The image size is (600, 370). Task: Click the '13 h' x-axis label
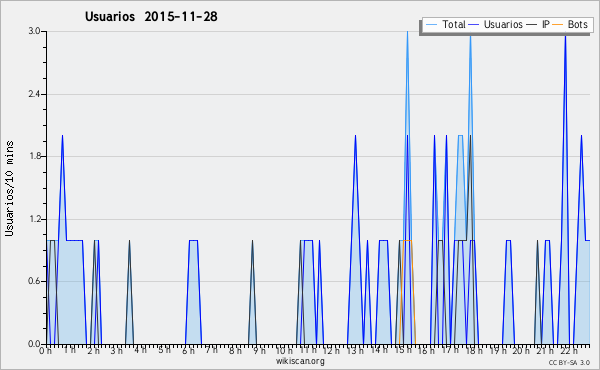(x=355, y=351)
